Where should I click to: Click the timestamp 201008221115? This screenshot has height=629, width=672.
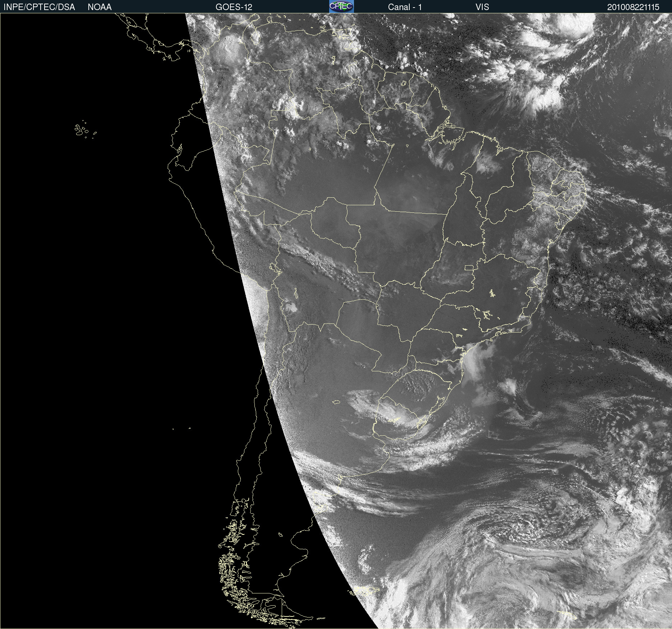point(633,7)
